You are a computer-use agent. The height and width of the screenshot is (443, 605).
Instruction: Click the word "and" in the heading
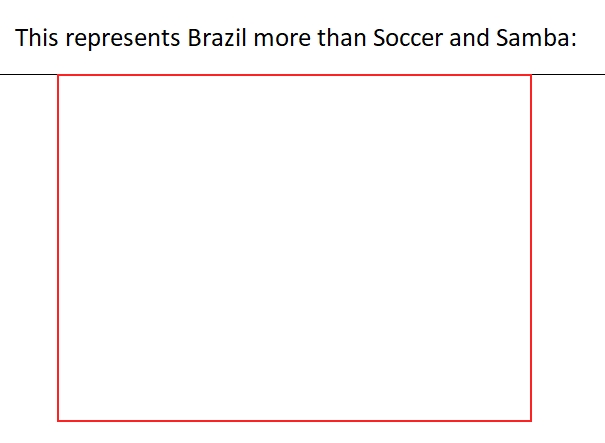[x=469, y=38]
